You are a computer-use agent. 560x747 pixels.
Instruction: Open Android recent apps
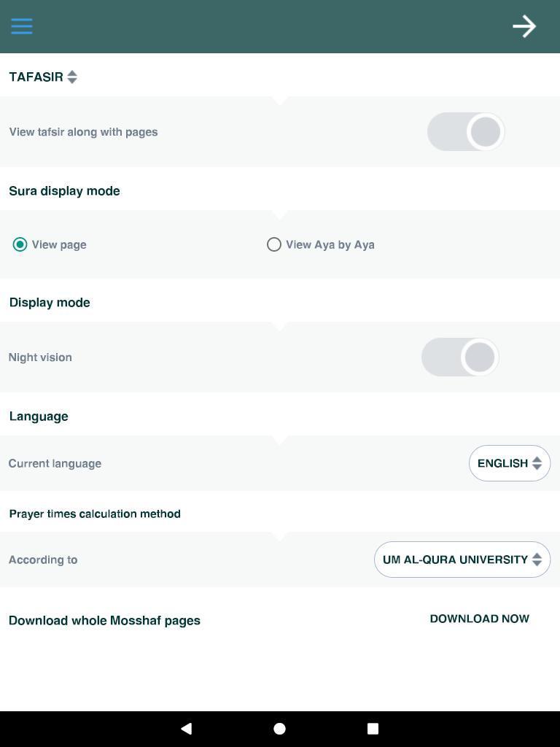pos(373,728)
